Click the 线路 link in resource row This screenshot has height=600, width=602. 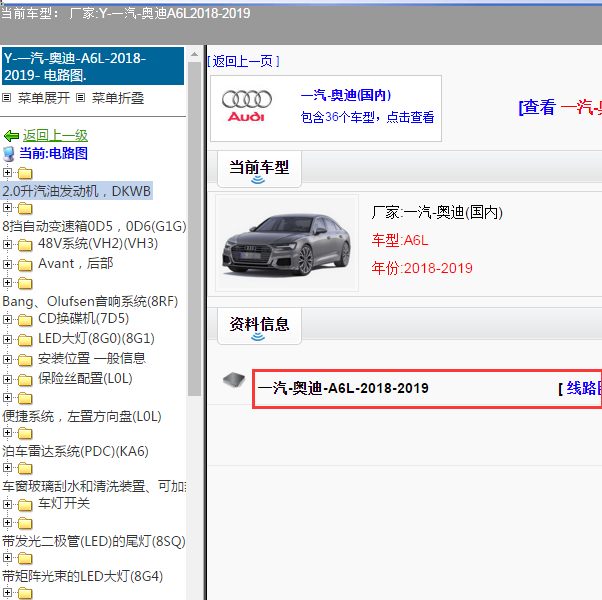(x=584, y=388)
